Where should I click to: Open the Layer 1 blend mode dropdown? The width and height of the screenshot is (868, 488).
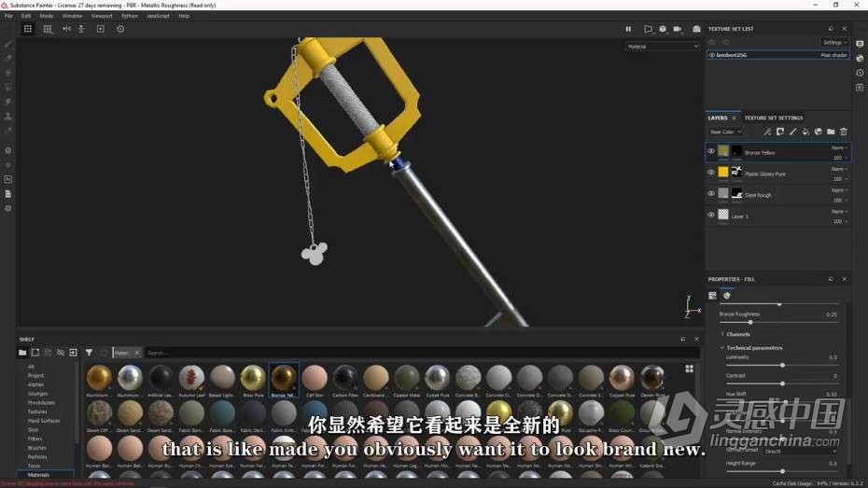click(839, 212)
